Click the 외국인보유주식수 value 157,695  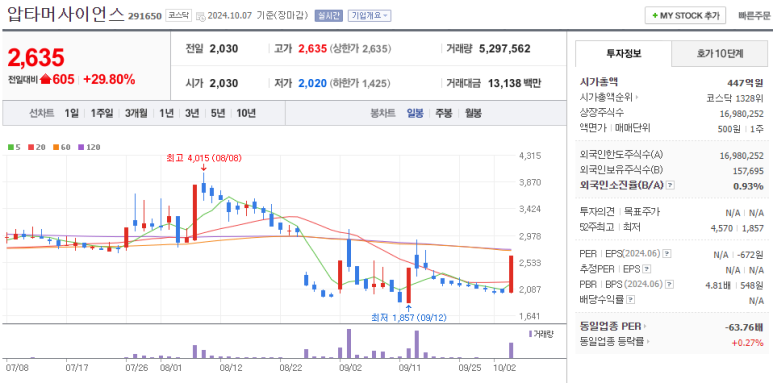(748, 171)
